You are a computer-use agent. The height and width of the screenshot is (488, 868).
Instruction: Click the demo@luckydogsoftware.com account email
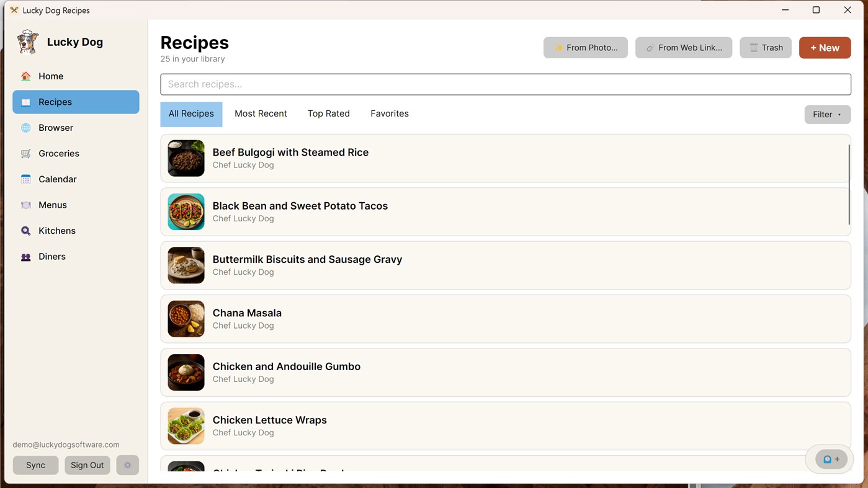coord(66,445)
